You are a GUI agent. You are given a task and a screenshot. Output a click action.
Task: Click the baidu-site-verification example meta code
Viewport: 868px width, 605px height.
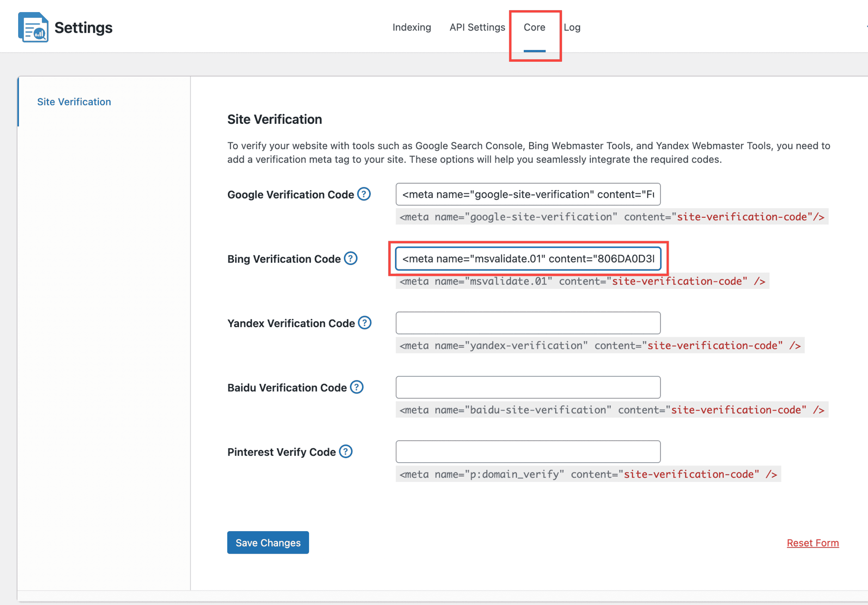[612, 410]
